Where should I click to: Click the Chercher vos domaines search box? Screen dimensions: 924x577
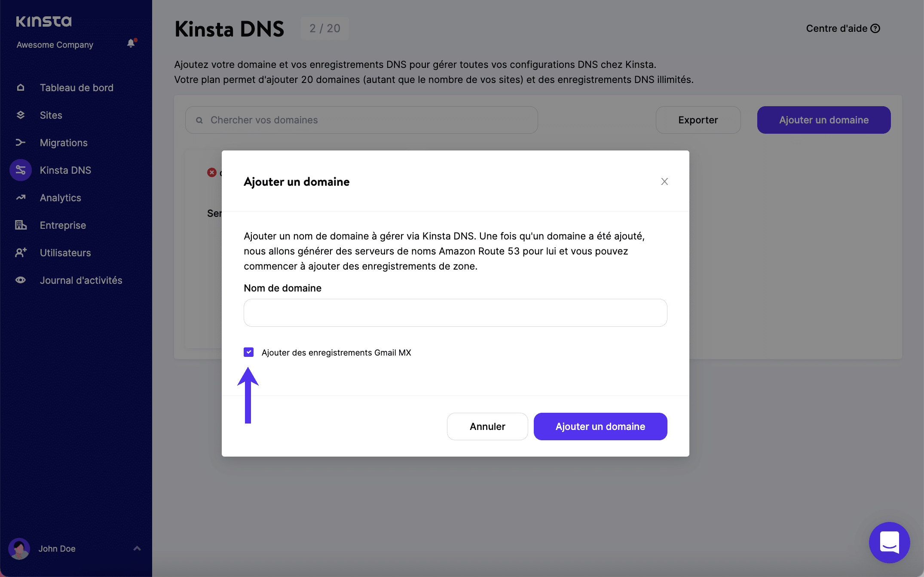pyautogui.click(x=361, y=120)
